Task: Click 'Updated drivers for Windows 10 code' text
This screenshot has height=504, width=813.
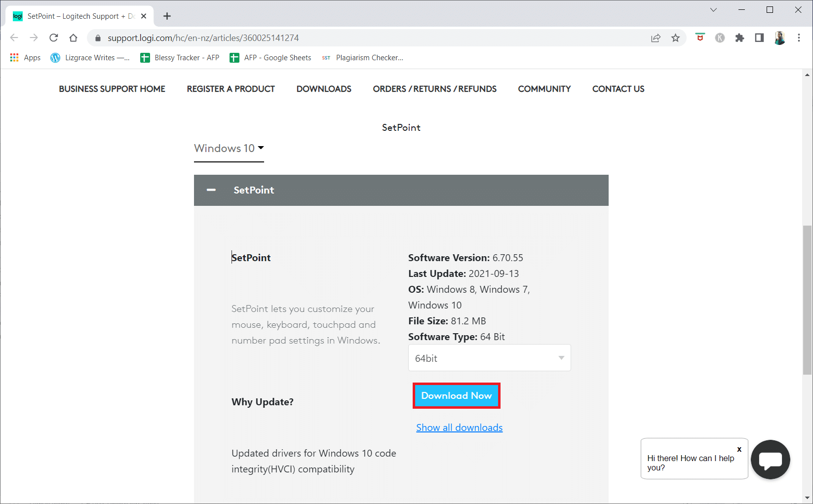Action: click(x=314, y=453)
